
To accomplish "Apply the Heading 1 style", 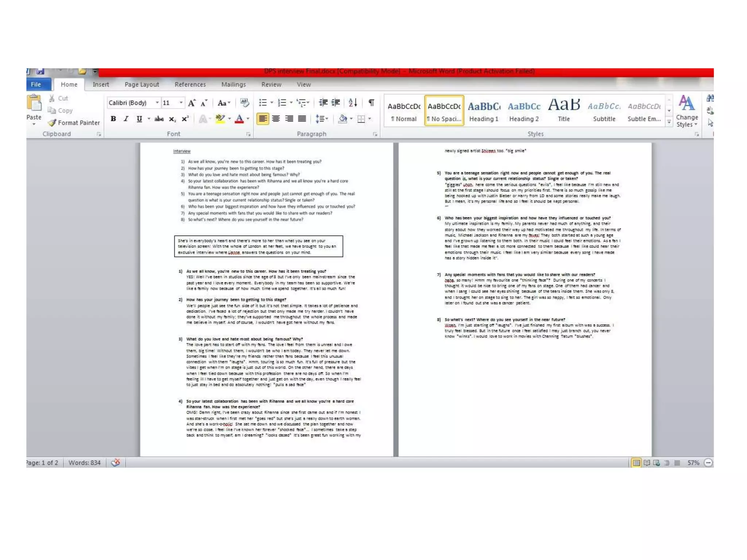I will coord(484,111).
